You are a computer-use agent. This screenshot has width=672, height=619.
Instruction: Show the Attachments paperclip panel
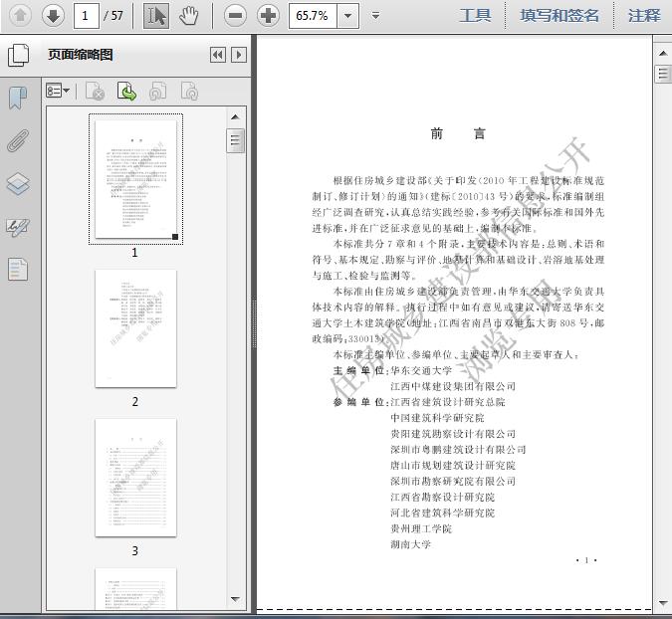(18, 140)
